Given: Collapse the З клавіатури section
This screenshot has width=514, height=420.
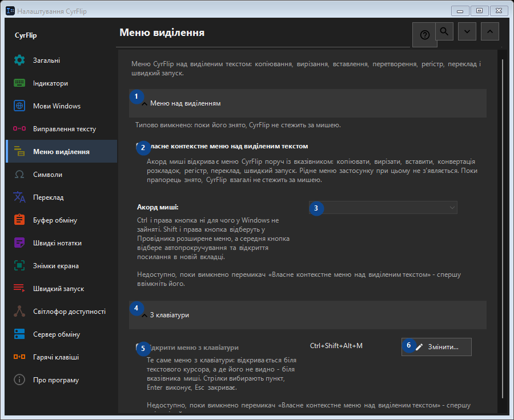Looking at the screenshot, I should tap(307, 315).
